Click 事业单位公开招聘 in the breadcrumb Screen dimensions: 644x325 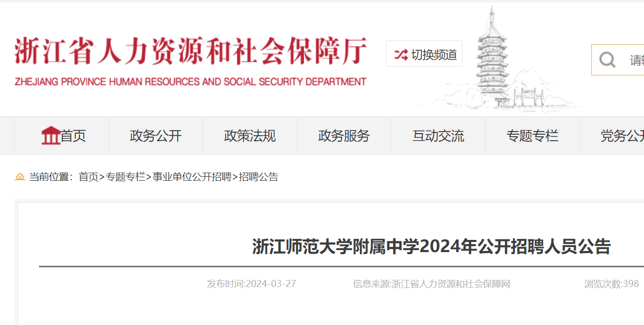click(x=192, y=177)
